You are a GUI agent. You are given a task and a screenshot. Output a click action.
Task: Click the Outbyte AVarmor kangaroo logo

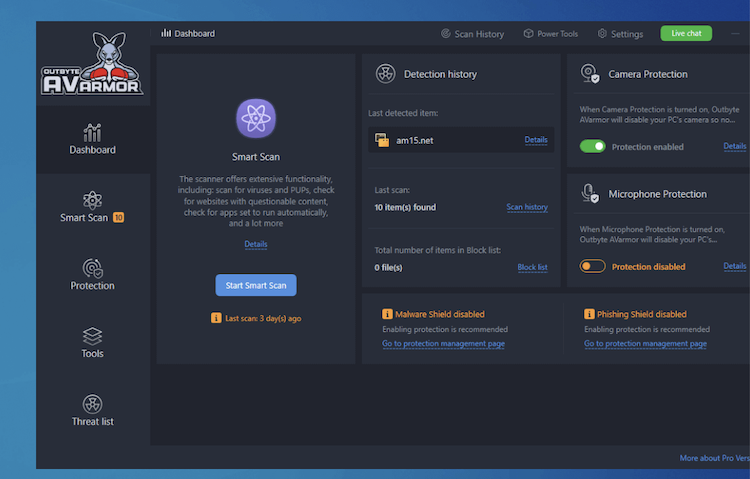click(92, 63)
